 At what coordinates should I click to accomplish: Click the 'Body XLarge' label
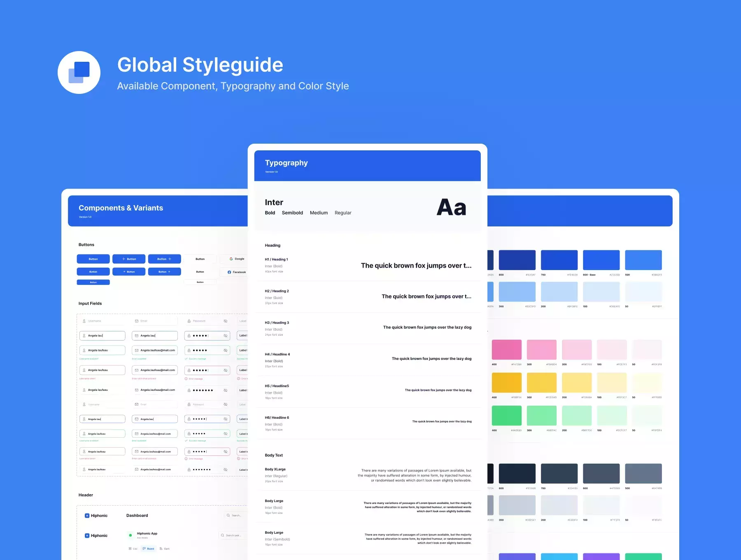(x=275, y=469)
